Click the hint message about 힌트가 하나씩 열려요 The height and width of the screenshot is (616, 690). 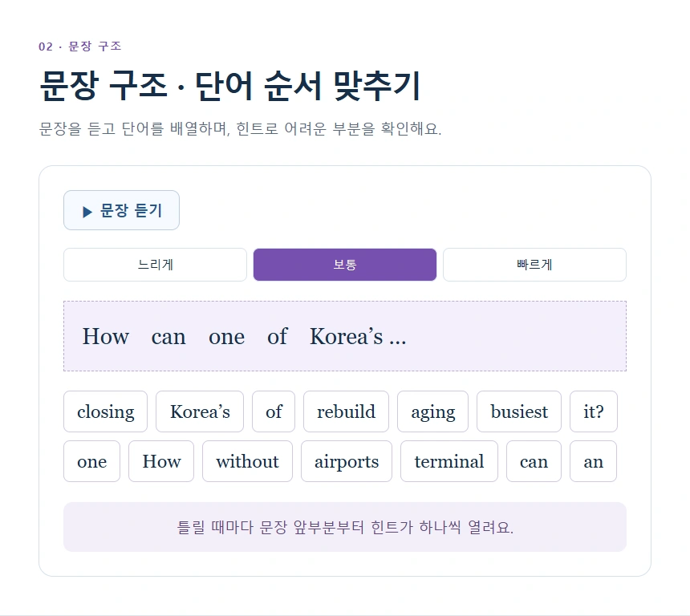345,527
